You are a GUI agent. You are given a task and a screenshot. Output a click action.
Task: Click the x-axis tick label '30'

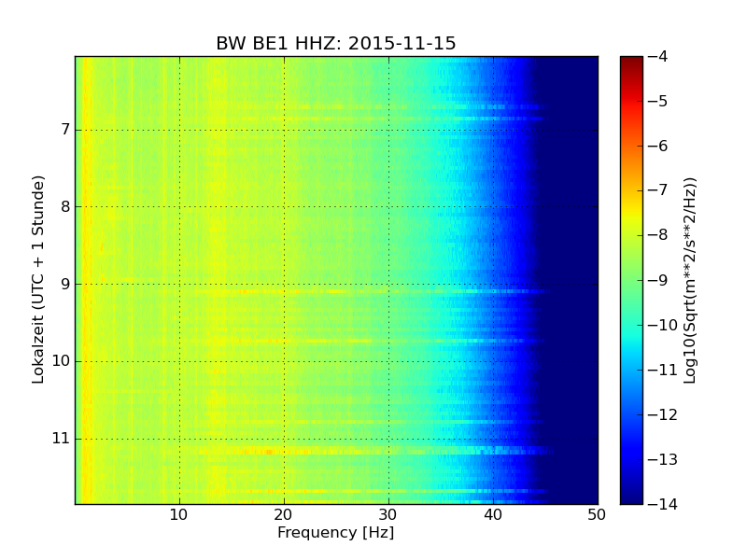388,515
